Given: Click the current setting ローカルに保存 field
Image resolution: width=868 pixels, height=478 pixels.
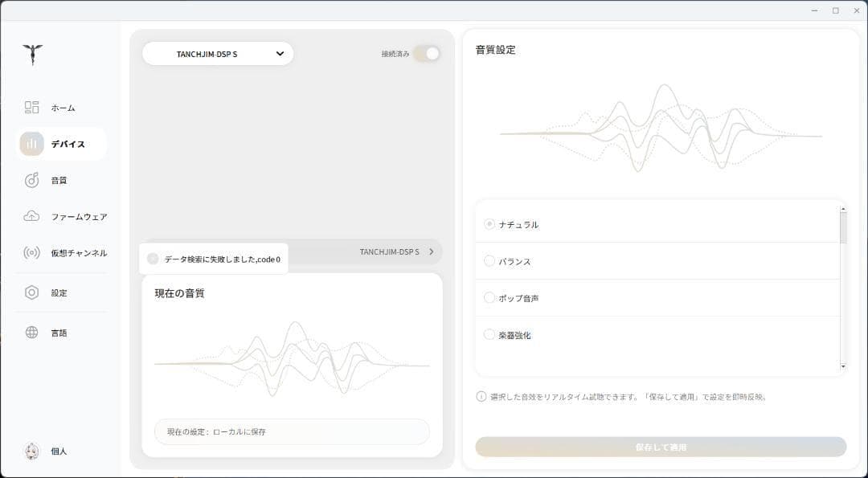Looking at the screenshot, I should (x=292, y=431).
